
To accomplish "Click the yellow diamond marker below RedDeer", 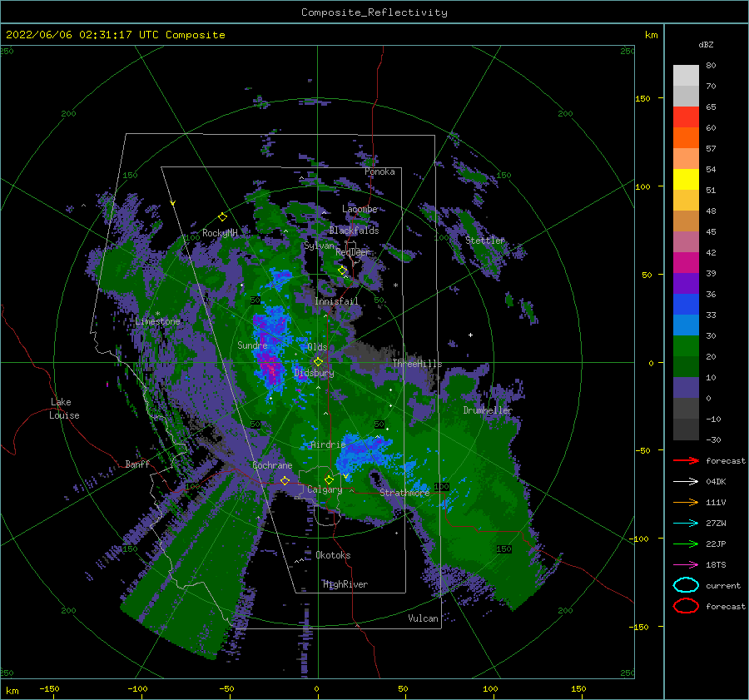I will coord(343,271).
